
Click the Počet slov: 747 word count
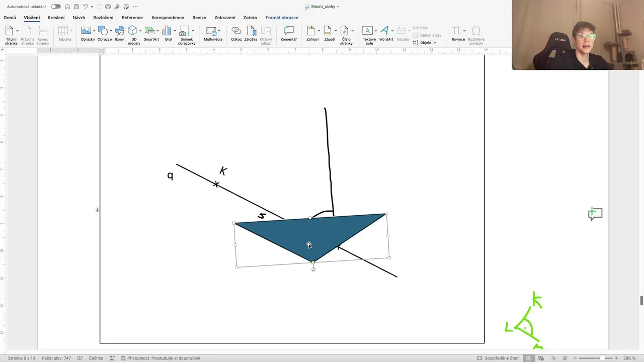point(56,358)
